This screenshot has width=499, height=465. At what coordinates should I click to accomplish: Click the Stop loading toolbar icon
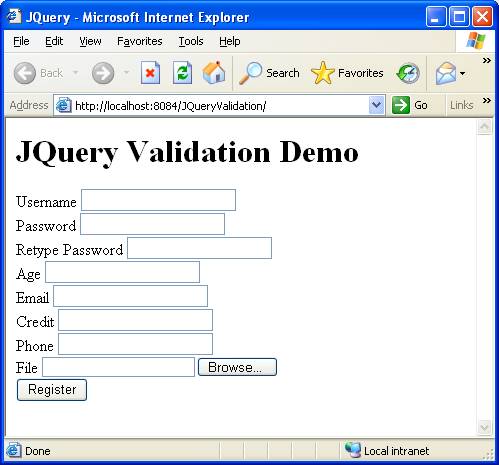150,73
